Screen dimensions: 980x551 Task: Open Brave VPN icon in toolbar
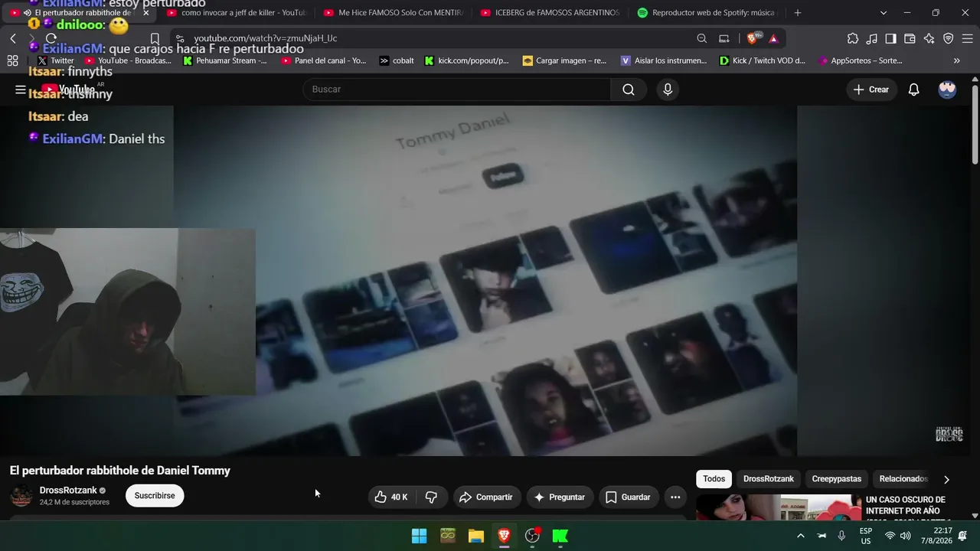pos(948,38)
